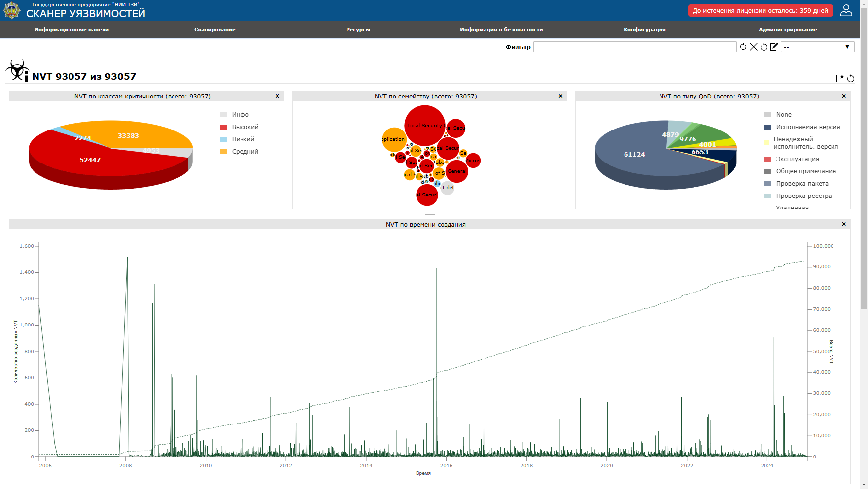The image size is (868, 489).
Task: Click the Проверка пакета color swatch
Action: 767,184
